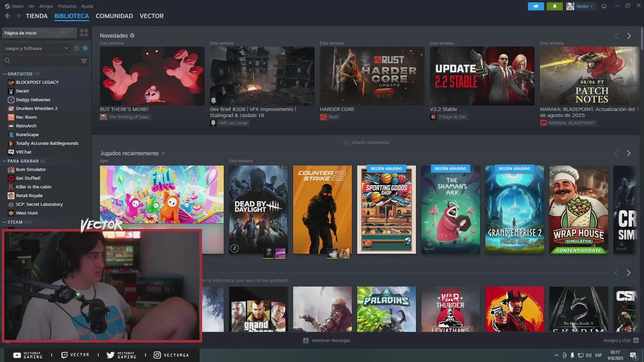Screen dimensions: 644x362
Task: Switch to Big Picture mode icon
Action: click(x=604, y=6)
